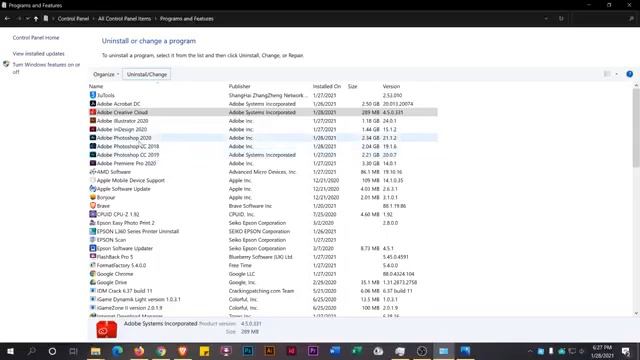Click the search box in address bar
Viewport: 640px width, 360px height.
tap(604, 18)
